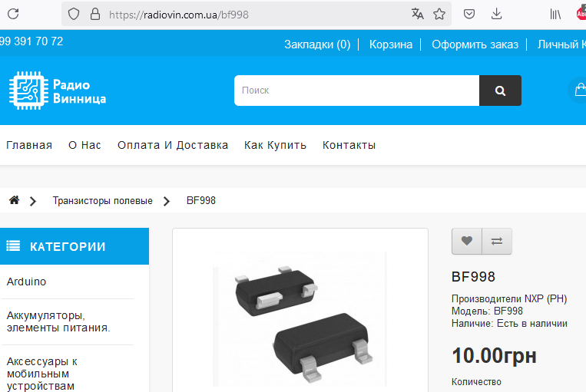The height and width of the screenshot is (392, 586).
Task: Select the Arduino category
Action: pyautogui.click(x=27, y=282)
